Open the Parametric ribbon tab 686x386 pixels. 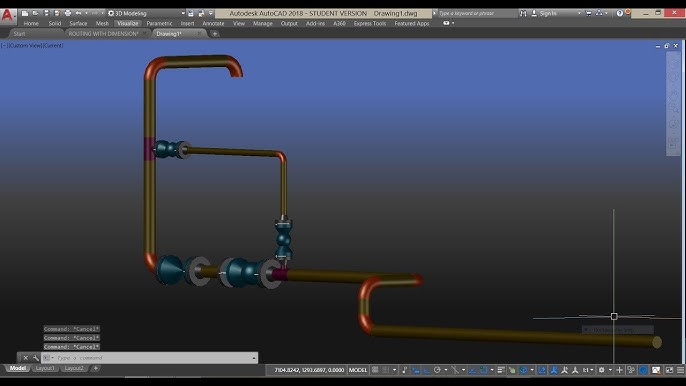coord(159,24)
